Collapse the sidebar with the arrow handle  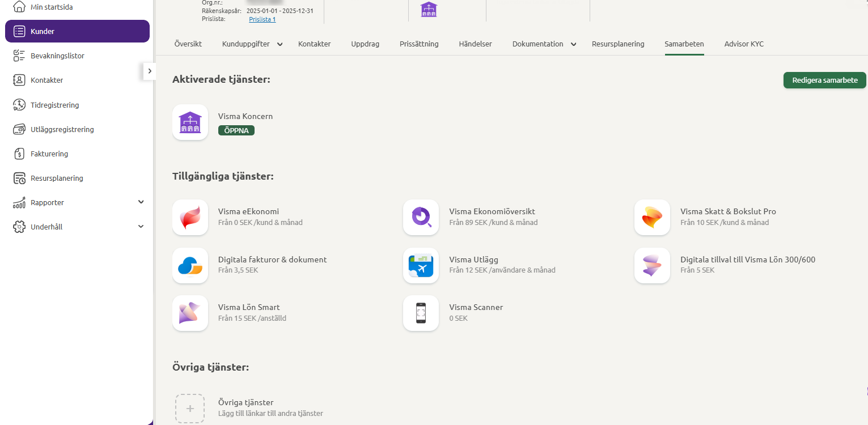(149, 71)
